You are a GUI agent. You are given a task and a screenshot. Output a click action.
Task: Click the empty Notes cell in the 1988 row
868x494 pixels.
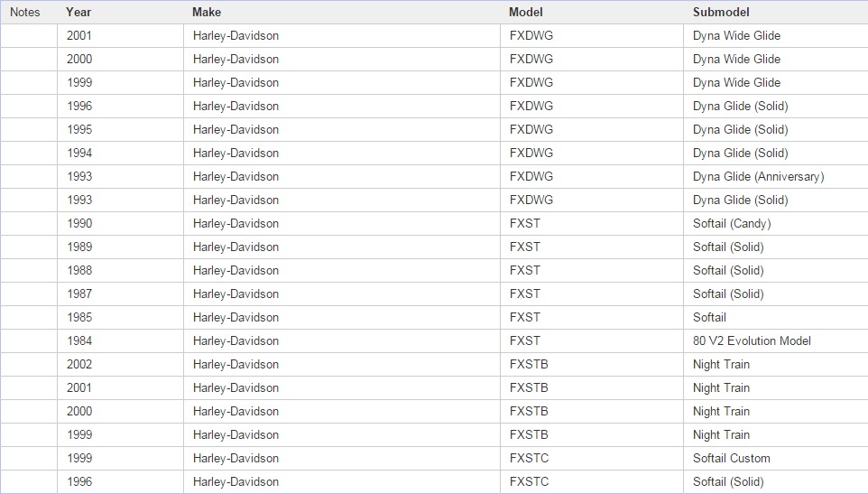coord(29,270)
